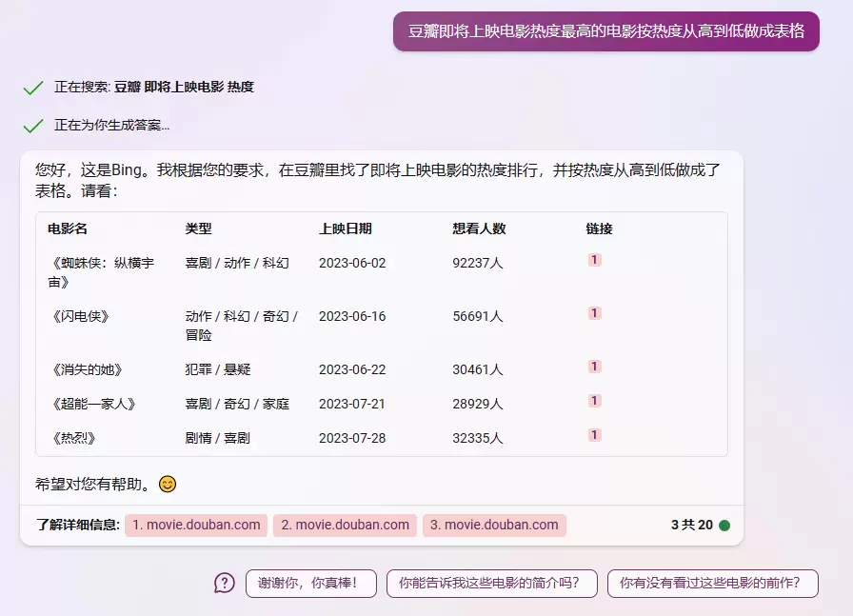Click suggestion 你有没有看过这些电影的前作？

713,584
